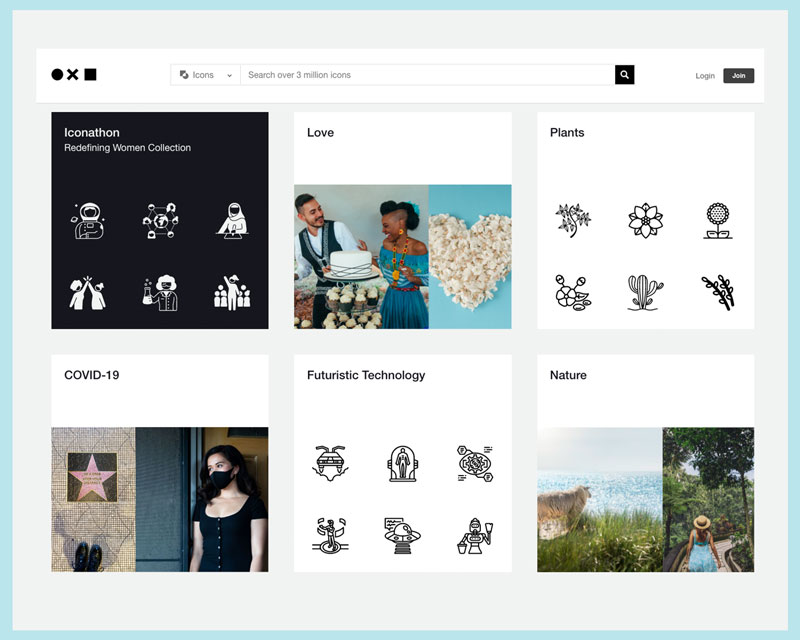The width and height of the screenshot is (800, 640).
Task: Open the COVID-19 collection title
Action: coord(92,375)
